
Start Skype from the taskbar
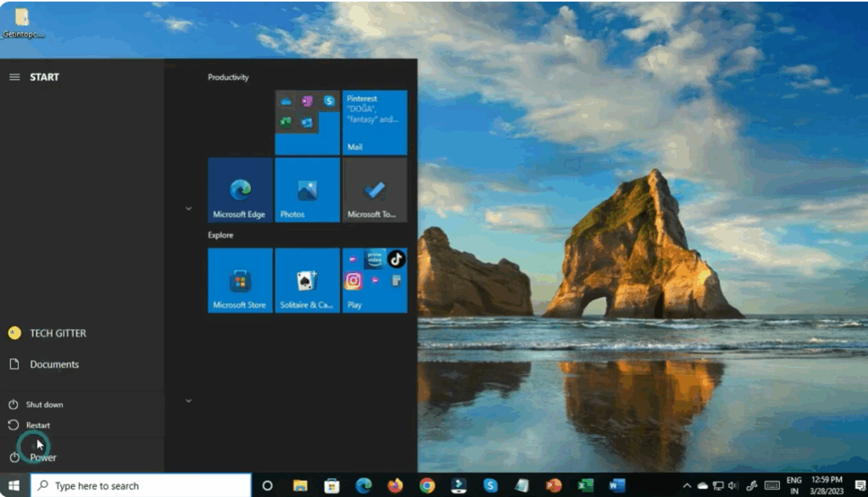[x=490, y=486]
